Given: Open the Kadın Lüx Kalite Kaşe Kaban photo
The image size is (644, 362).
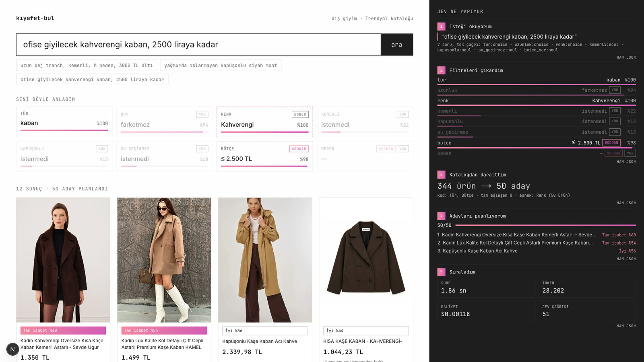Looking at the screenshot, I should [164, 260].
